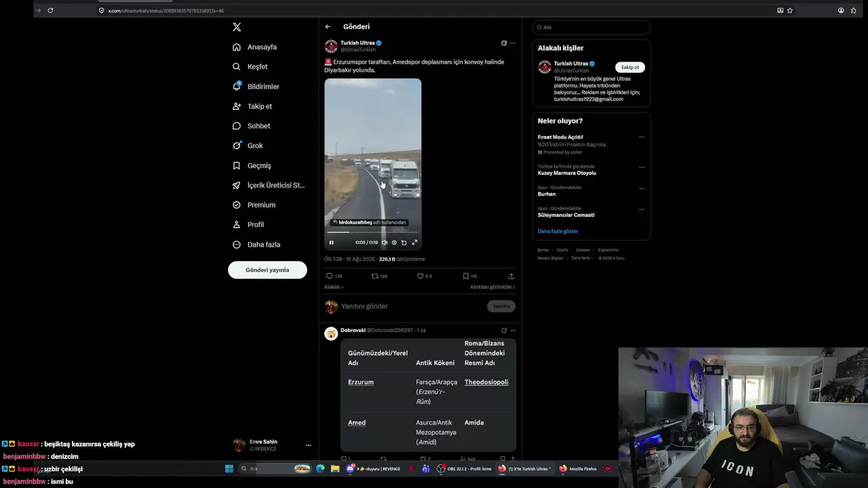Expand the Daha fazla menu
Screen dimensions: 868x488
click(x=256, y=245)
